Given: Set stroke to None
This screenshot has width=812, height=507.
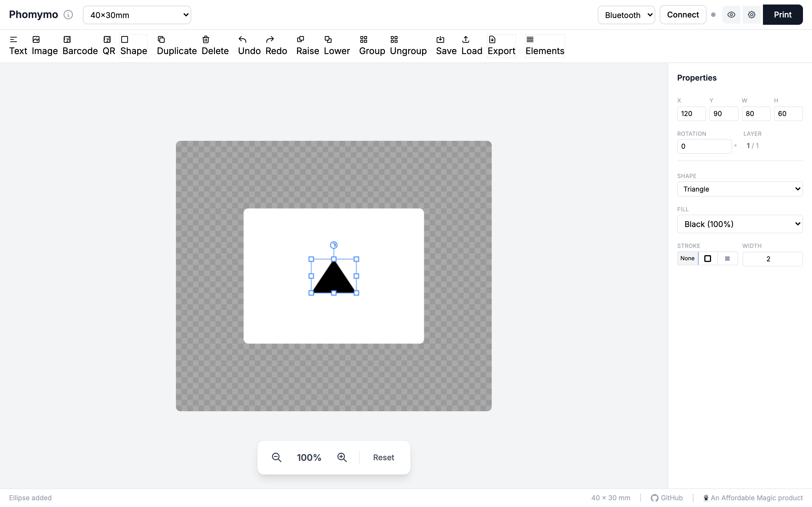Looking at the screenshot, I should [687, 258].
